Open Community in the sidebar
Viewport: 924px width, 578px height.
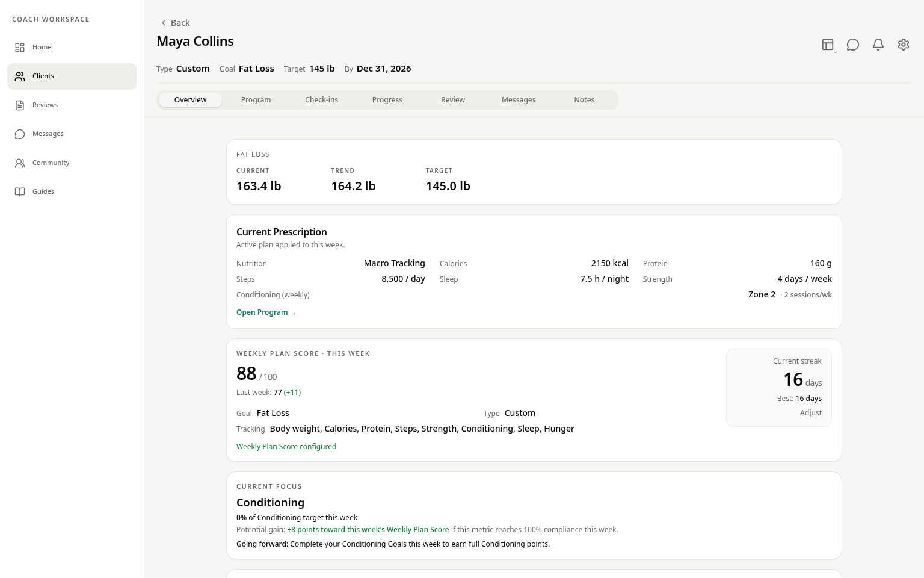[x=72, y=163]
